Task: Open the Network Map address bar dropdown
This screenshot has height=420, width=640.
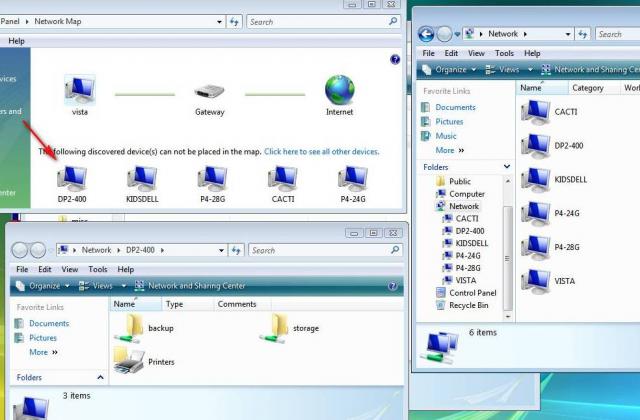Action: pyautogui.click(x=219, y=22)
